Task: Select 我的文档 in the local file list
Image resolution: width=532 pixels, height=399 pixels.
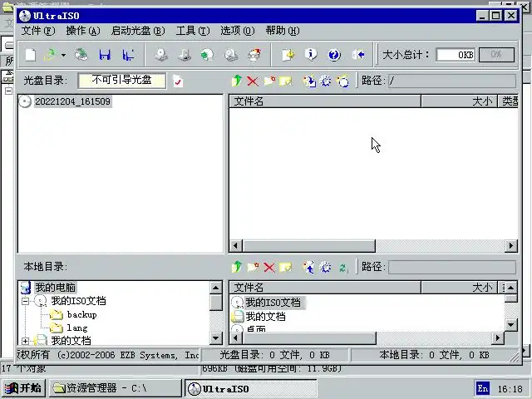Action: tap(265, 317)
